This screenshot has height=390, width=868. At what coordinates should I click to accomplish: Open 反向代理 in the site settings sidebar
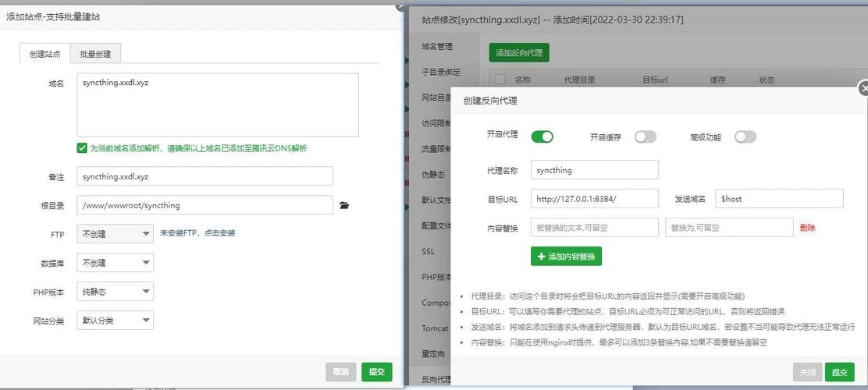[436, 379]
